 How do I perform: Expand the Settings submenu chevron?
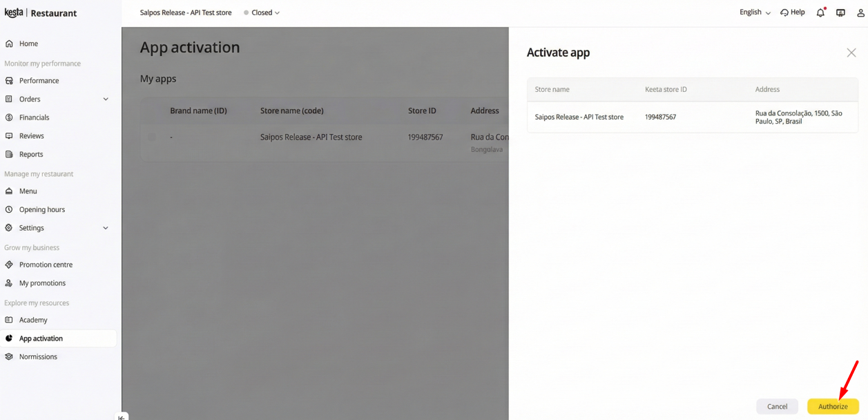tap(106, 228)
